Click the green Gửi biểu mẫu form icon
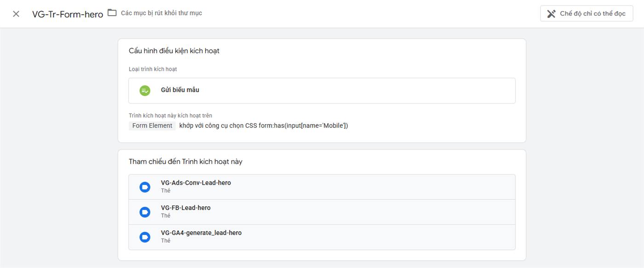The image size is (644, 268). point(145,91)
